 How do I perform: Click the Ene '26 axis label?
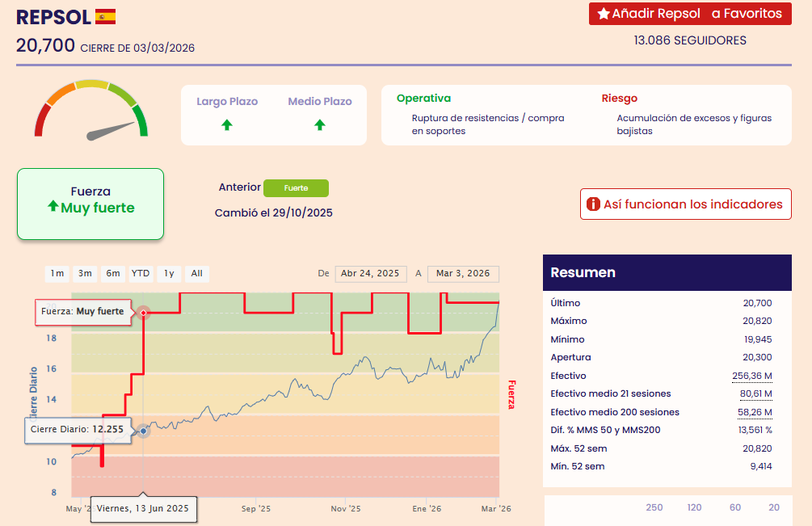[427, 509]
